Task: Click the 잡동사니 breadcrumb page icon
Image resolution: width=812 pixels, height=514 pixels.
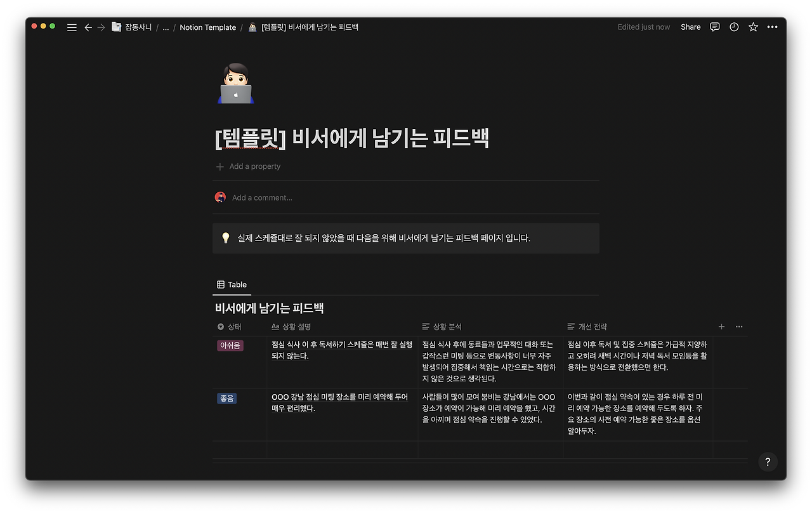Action: [116, 27]
